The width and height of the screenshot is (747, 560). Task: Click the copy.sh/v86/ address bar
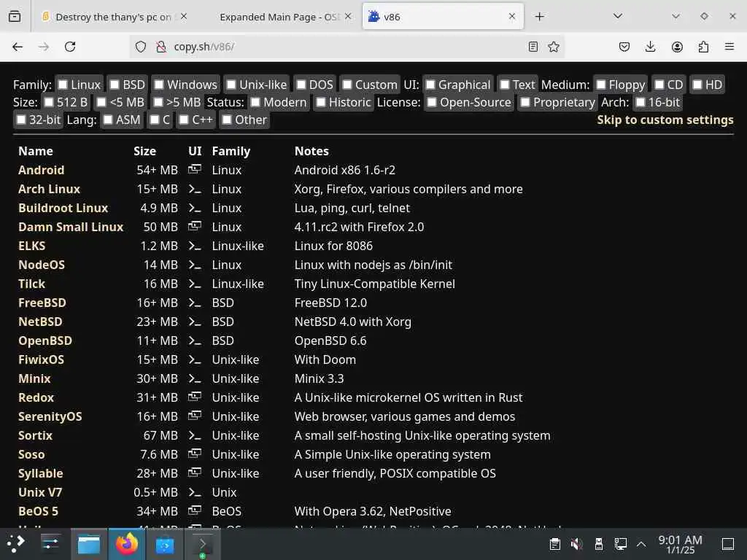coord(348,47)
